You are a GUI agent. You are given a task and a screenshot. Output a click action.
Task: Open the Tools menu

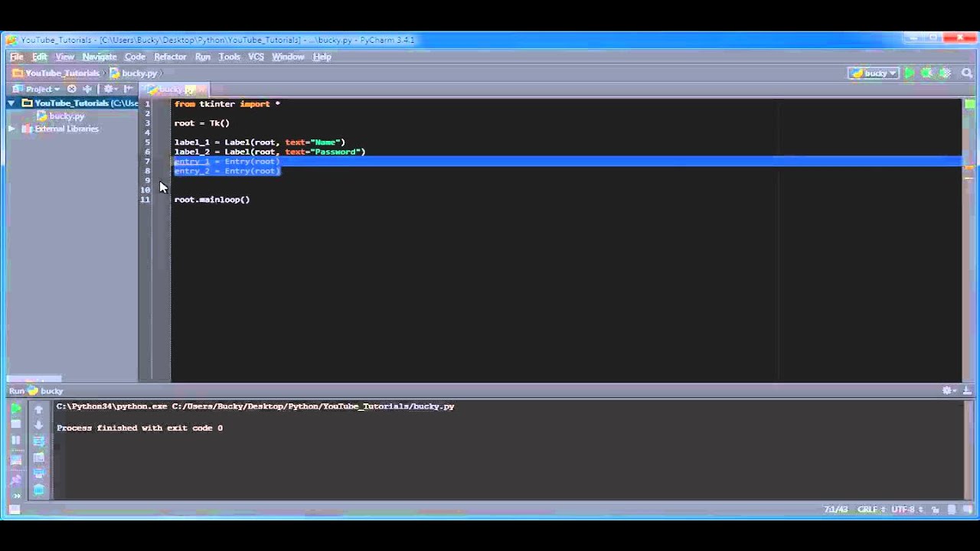click(230, 57)
